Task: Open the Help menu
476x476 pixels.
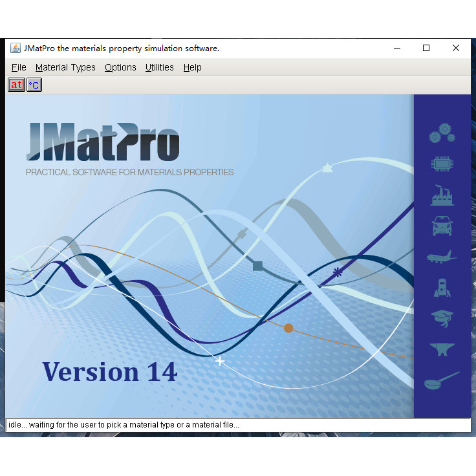Action: click(x=193, y=67)
